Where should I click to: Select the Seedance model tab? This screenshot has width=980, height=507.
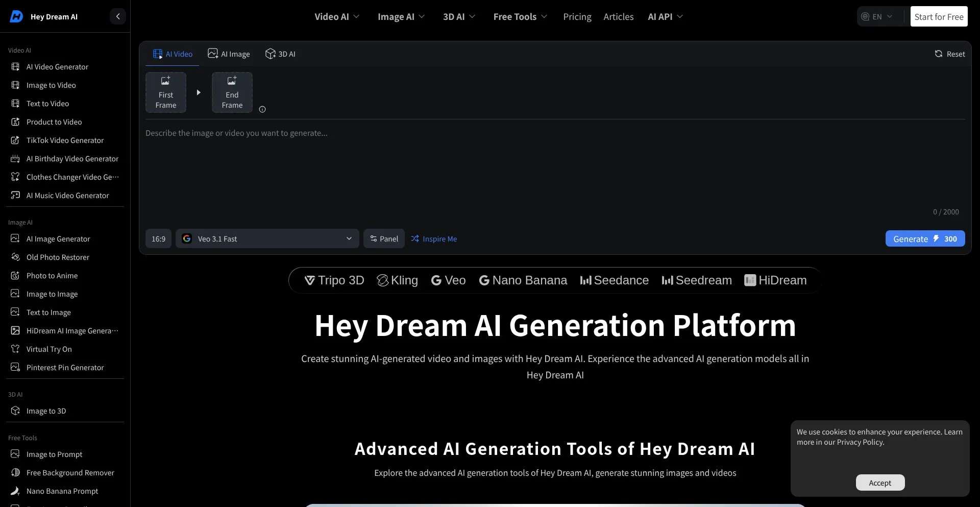coord(615,280)
